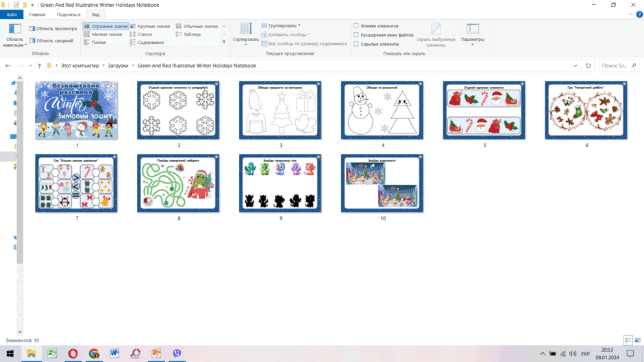Select the Содержимое layout
Screen dimensions: 644x362
pyautogui.click(x=147, y=42)
